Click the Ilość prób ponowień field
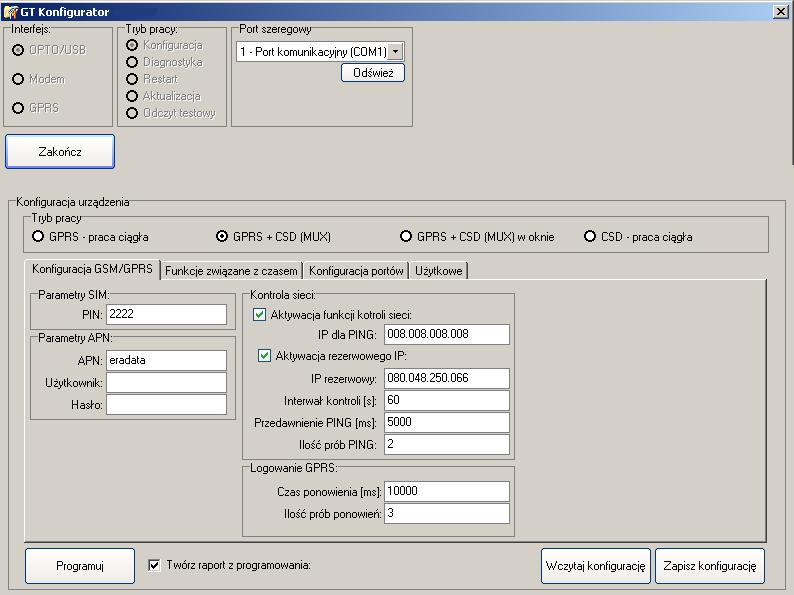 pos(447,513)
